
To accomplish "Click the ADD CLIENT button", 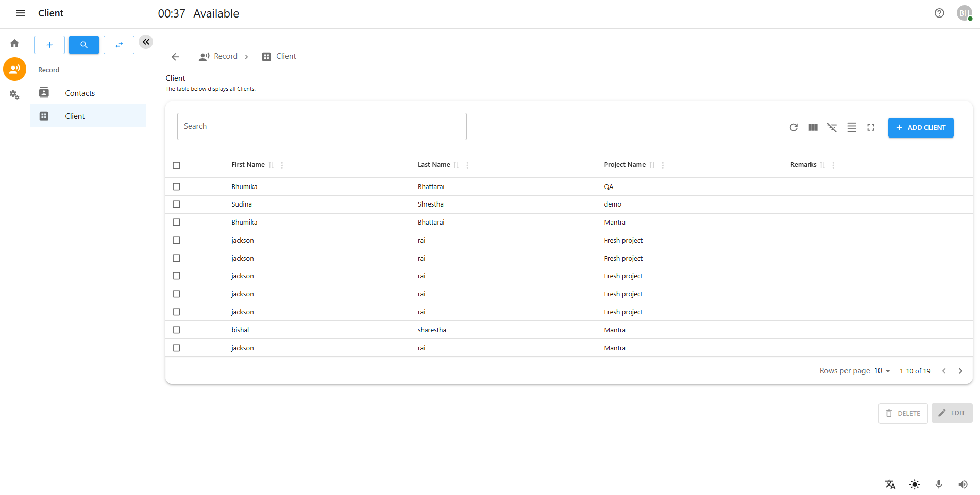I will [920, 128].
